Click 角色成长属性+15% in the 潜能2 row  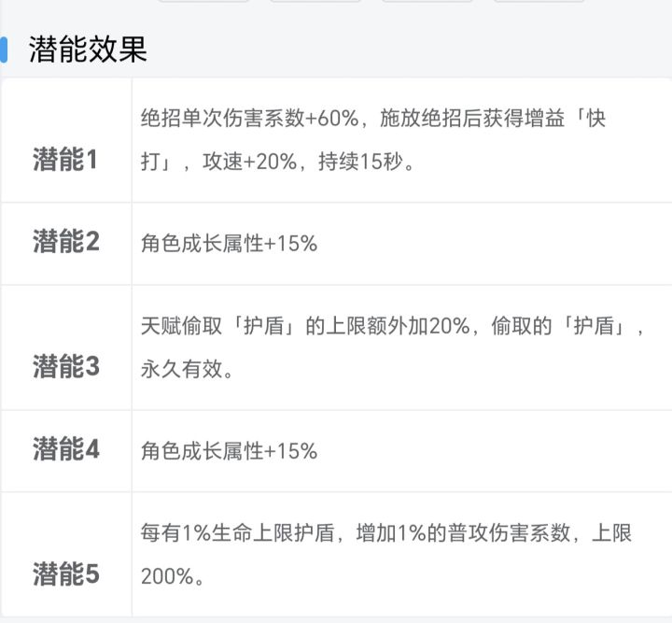tap(230, 244)
